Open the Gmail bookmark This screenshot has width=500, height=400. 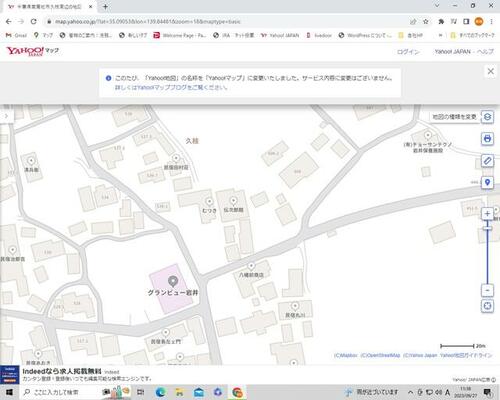tap(16, 35)
